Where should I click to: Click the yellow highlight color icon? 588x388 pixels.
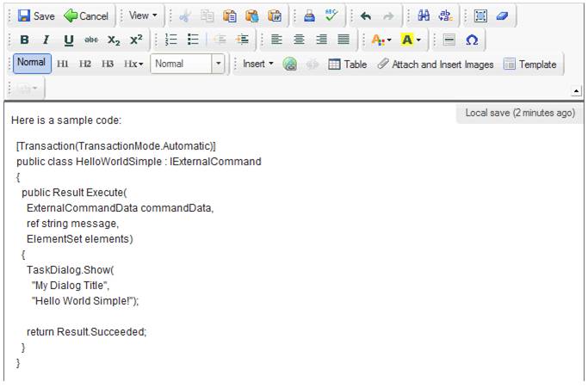pyautogui.click(x=407, y=40)
